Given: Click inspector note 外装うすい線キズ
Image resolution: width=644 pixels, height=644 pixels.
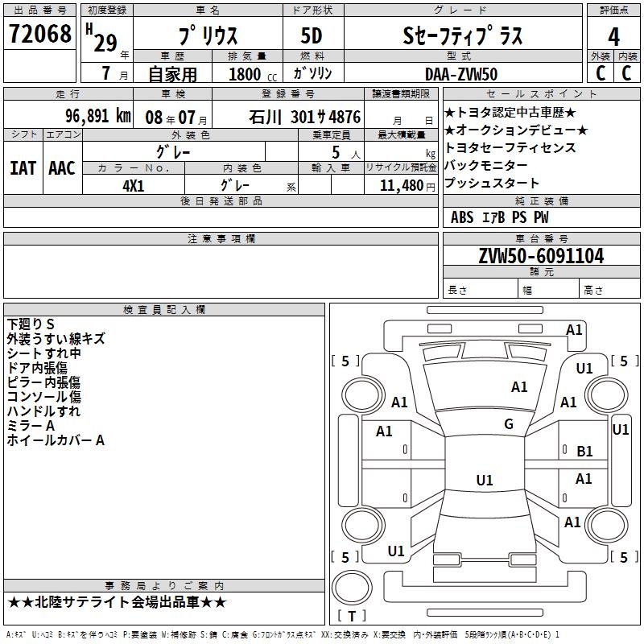Looking at the screenshot, I should (x=56, y=339).
